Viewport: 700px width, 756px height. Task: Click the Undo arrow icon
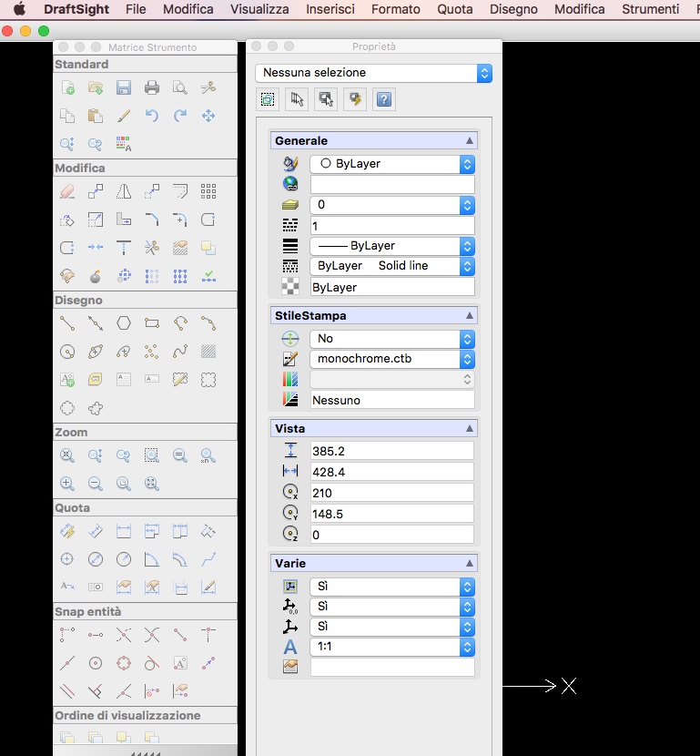(x=152, y=116)
